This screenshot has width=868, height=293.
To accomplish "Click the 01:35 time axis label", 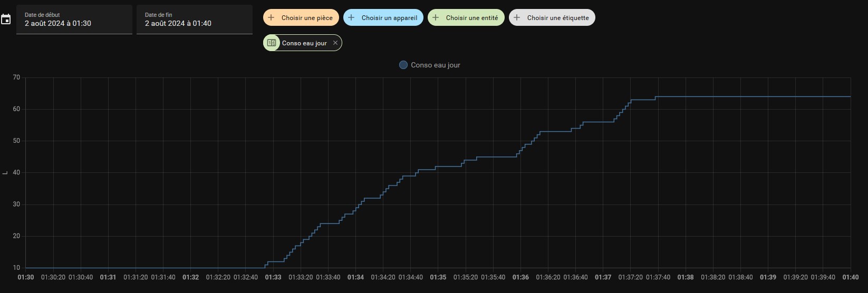I will click(438, 277).
